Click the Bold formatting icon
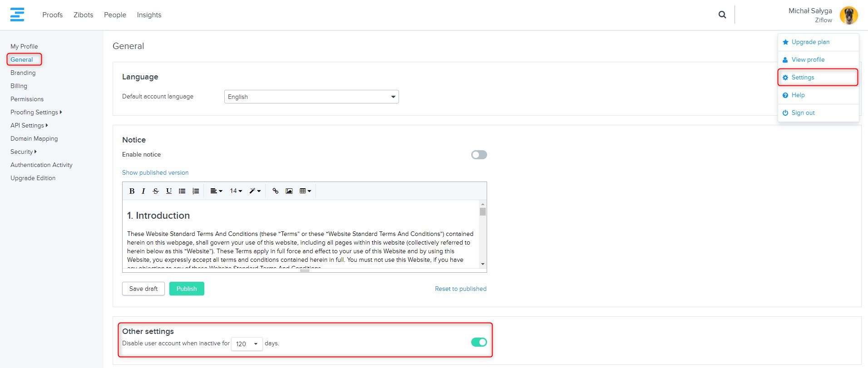The height and width of the screenshot is (368, 868). [132, 191]
